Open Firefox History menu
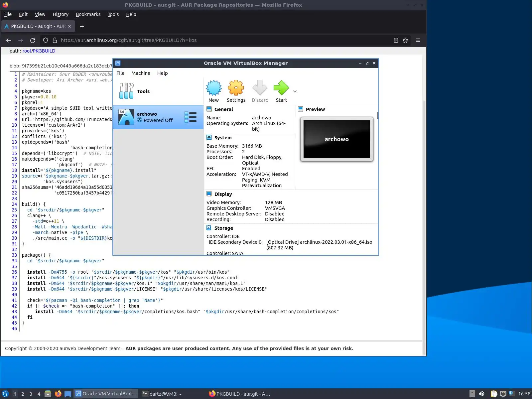 [61, 14]
